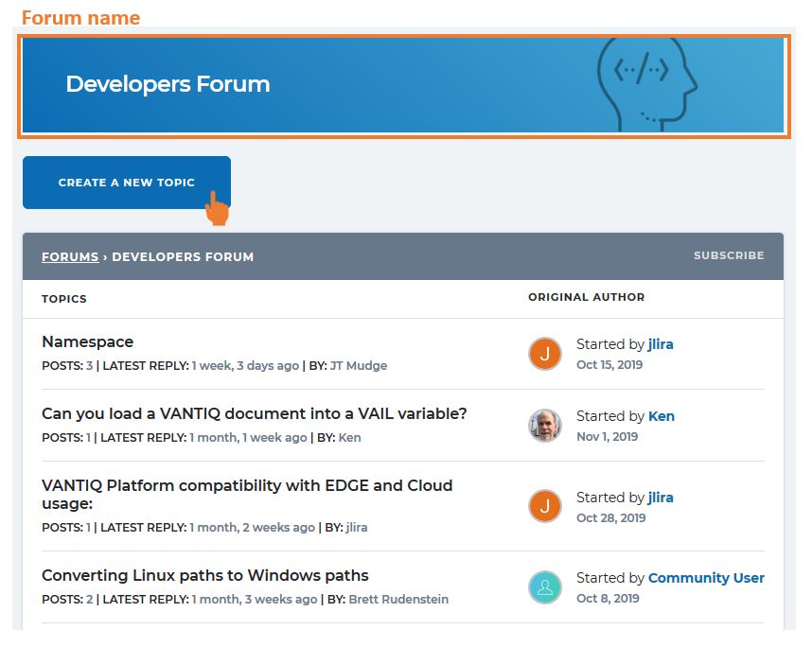812x647 pixels.
Task: Click the Forum name label above the banner
Action: coord(79,17)
